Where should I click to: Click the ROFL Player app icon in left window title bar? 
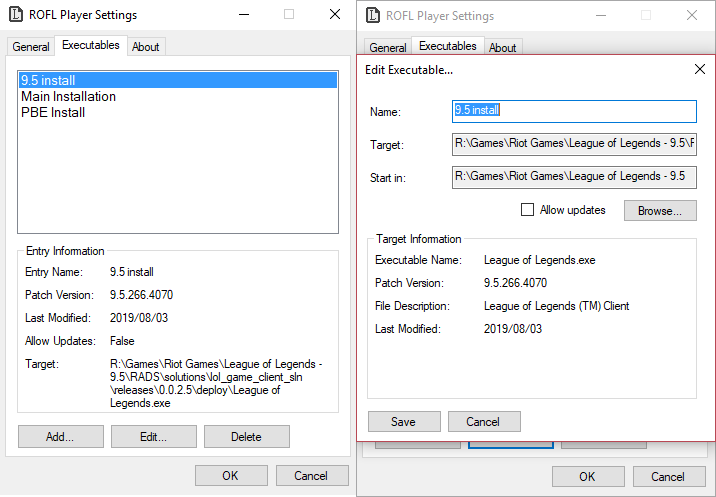click(16, 15)
